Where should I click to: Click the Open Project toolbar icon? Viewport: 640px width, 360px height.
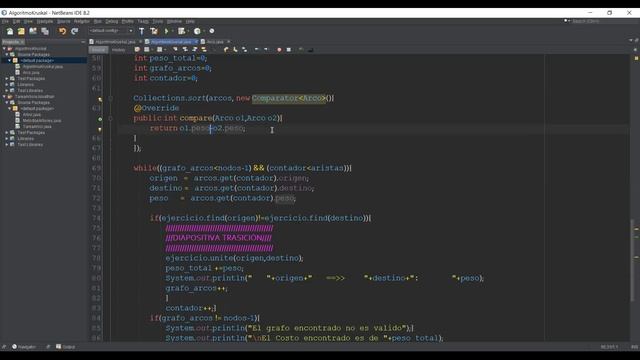pos(33,31)
